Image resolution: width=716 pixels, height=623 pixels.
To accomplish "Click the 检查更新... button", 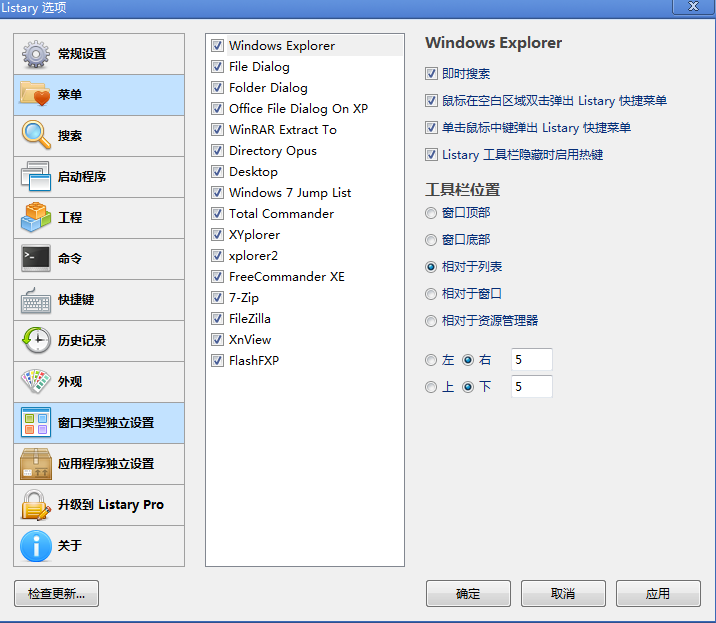I will click(x=57, y=594).
